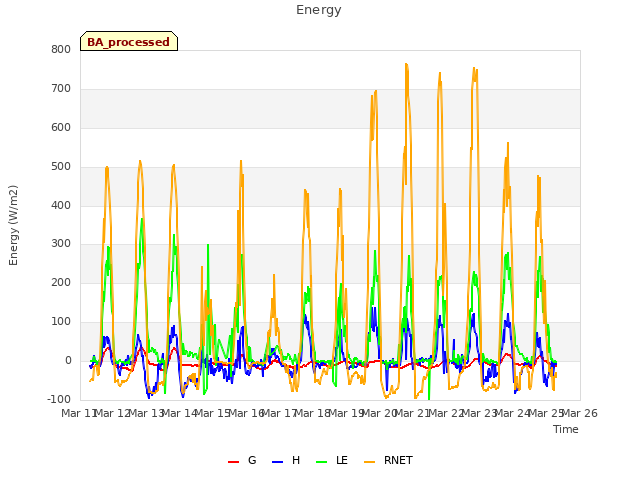Click the Mar 18 x-axis tick label
This screenshot has width=640, height=480.
(x=313, y=413)
